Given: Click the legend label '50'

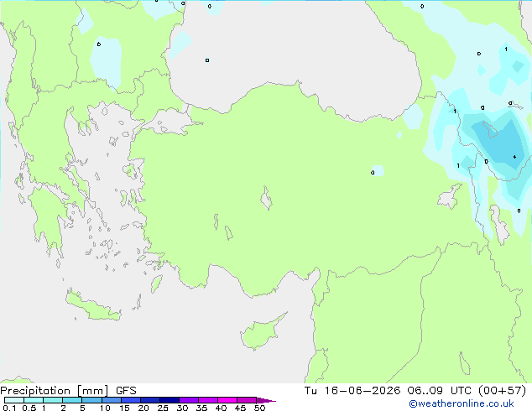Looking at the screenshot, I should tap(259, 408).
